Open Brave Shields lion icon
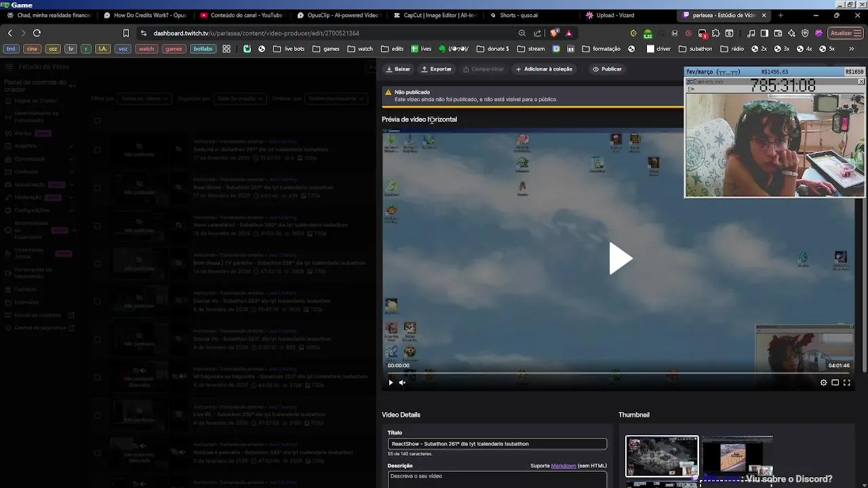The image size is (868, 488). pyautogui.click(x=555, y=33)
